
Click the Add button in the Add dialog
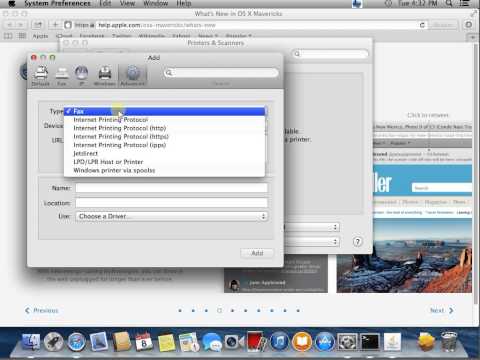(257, 253)
